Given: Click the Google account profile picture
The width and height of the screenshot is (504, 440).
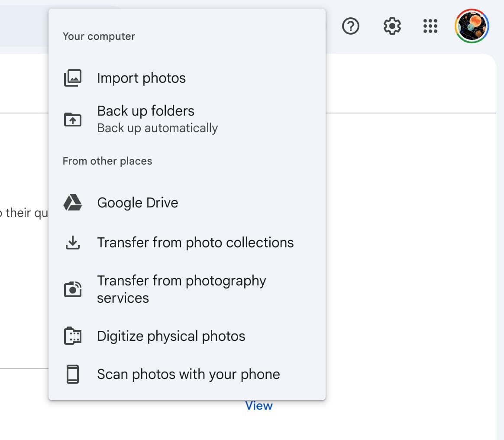Looking at the screenshot, I should tap(472, 26).
